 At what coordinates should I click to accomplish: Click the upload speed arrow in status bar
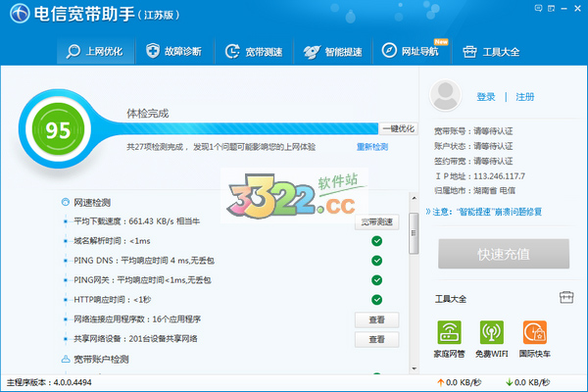pos(440,382)
